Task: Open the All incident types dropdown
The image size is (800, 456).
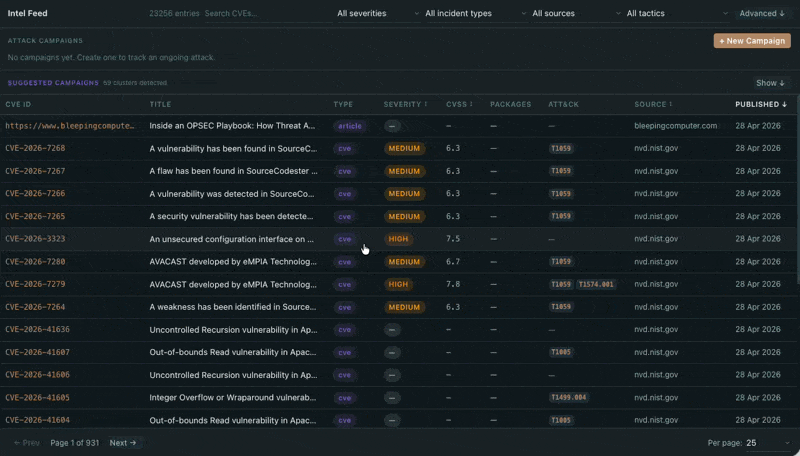Action: pos(475,13)
